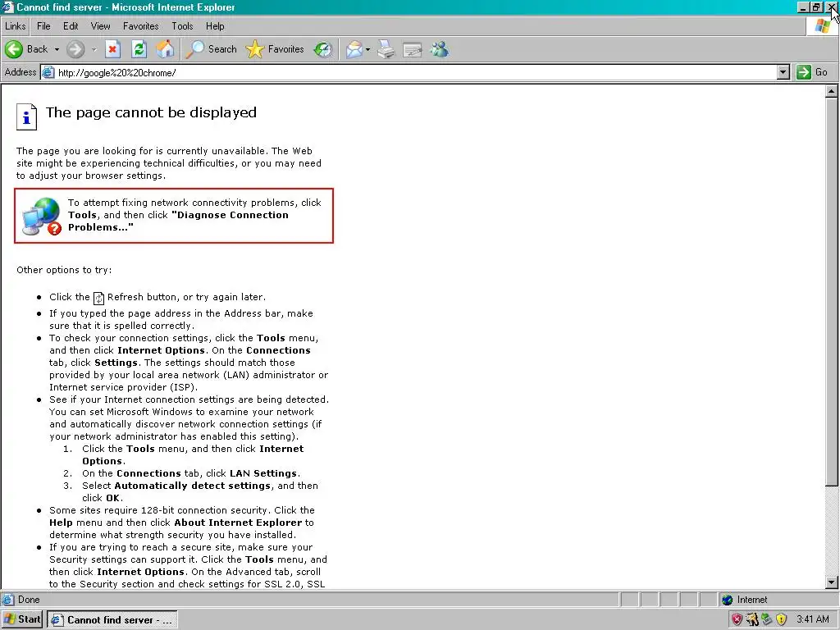Click the Windows Start button
The image size is (840, 630).
point(22,619)
